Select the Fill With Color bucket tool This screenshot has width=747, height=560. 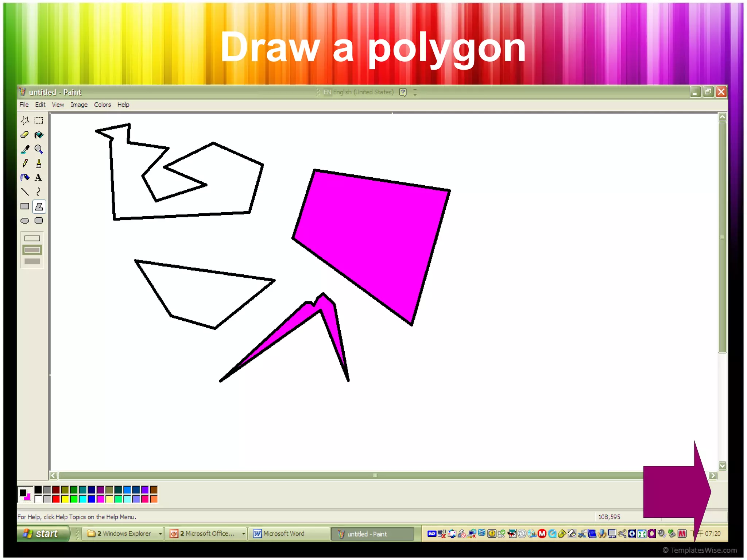[x=39, y=135]
